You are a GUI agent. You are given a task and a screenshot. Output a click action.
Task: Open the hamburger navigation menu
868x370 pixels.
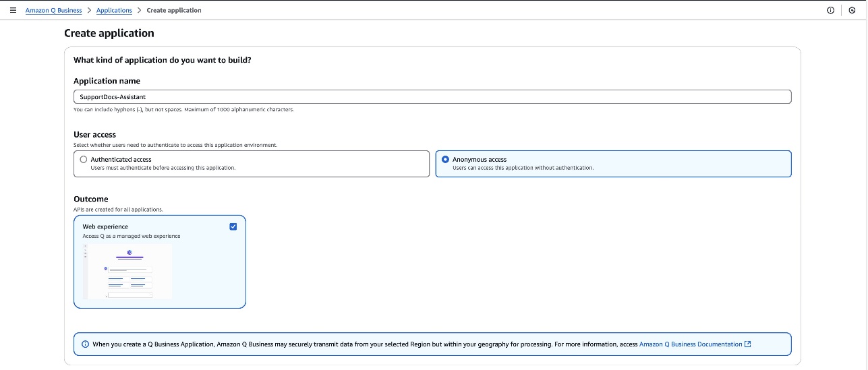(x=13, y=10)
